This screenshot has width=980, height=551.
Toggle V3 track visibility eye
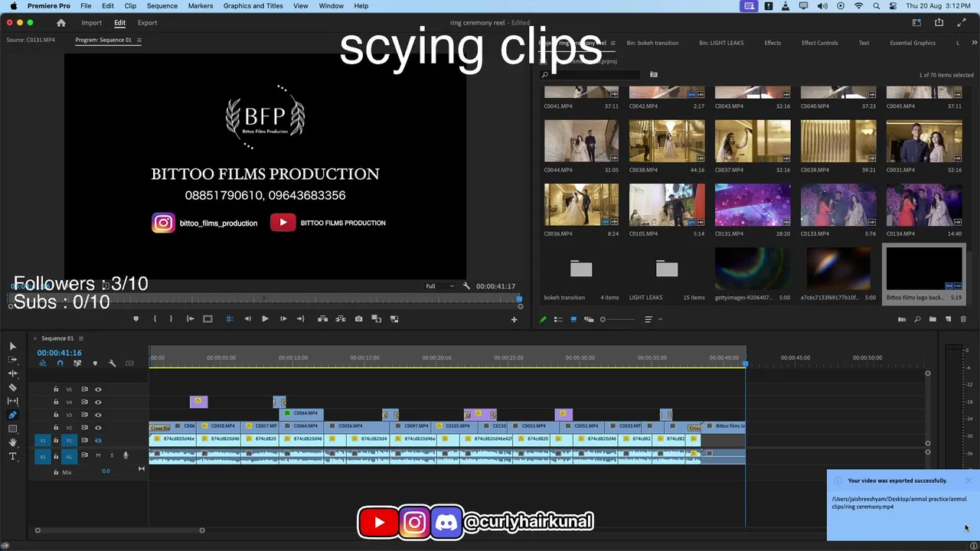click(98, 415)
